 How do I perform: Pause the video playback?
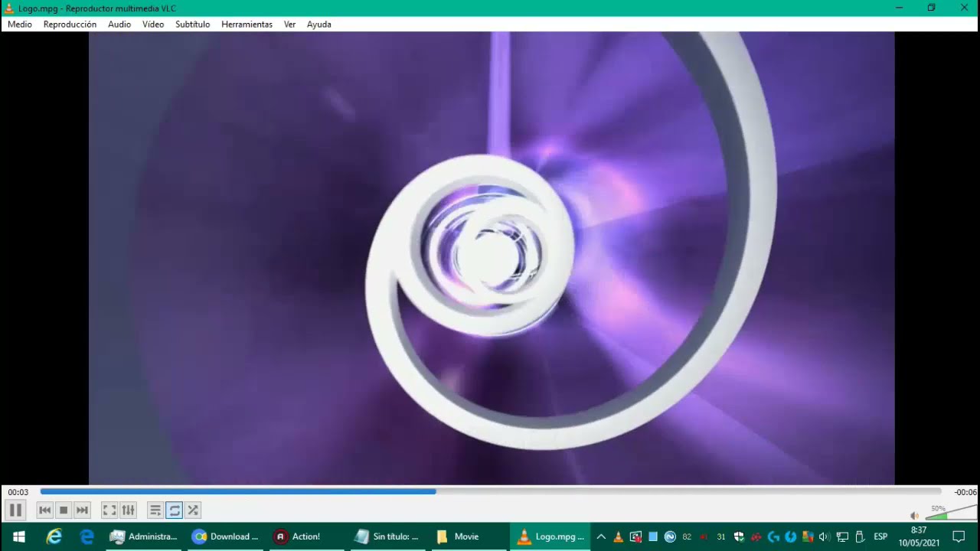(15, 510)
